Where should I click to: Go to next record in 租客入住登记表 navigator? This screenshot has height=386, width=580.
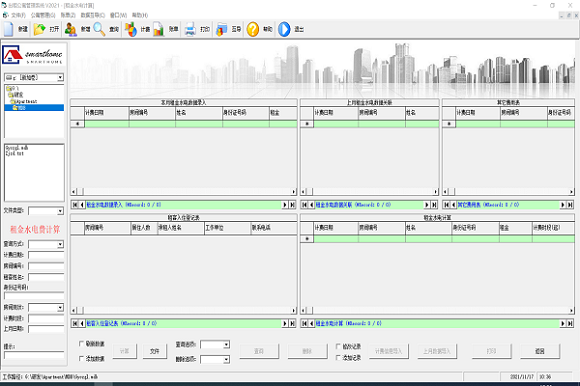tap(285, 323)
